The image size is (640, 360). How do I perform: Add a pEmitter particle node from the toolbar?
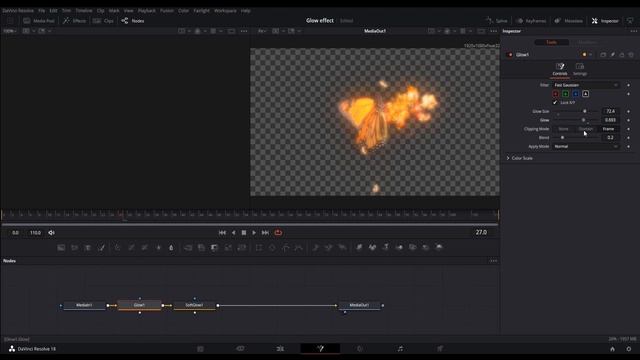click(x=316, y=247)
